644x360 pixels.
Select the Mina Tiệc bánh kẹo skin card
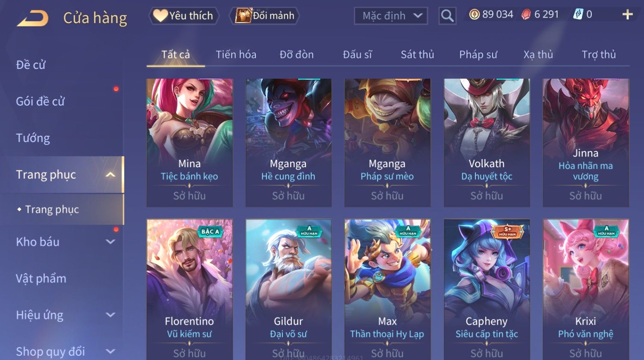[190, 143]
